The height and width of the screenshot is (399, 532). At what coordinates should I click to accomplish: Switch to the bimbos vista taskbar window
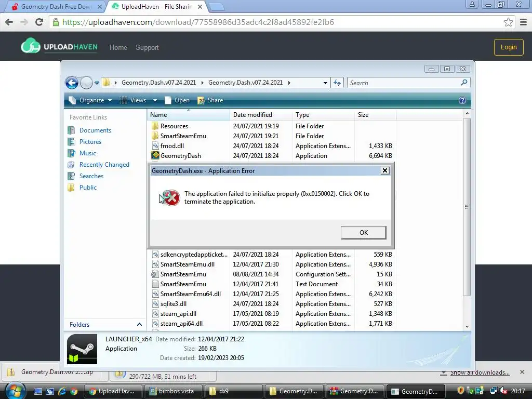coord(174,391)
